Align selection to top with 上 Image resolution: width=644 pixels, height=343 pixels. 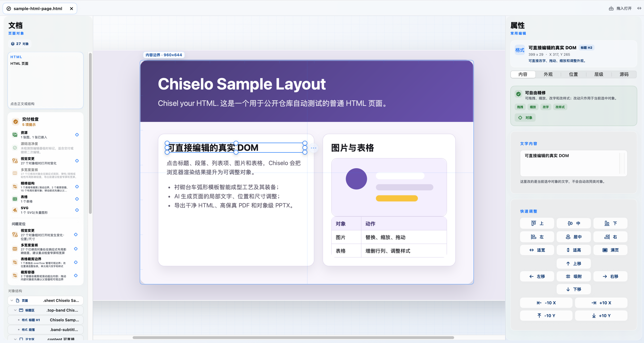(537, 223)
